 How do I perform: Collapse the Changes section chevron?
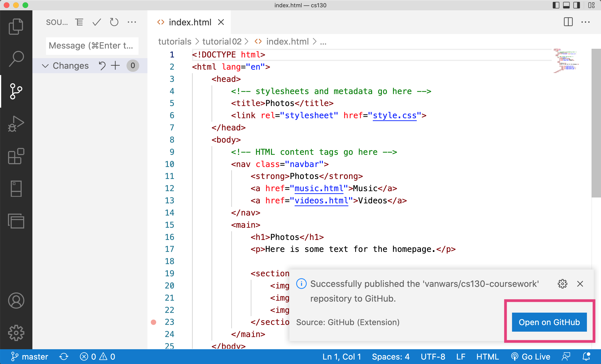coord(45,66)
